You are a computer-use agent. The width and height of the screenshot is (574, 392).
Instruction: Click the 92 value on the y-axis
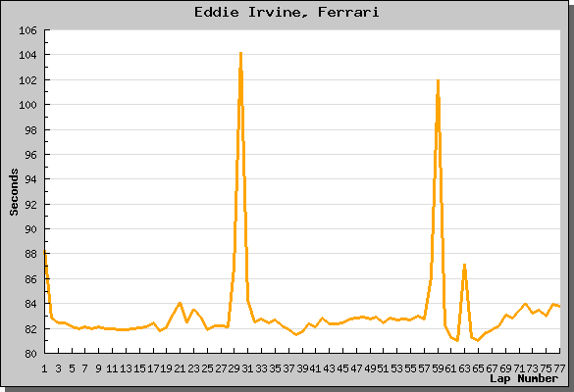[x=31, y=205]
